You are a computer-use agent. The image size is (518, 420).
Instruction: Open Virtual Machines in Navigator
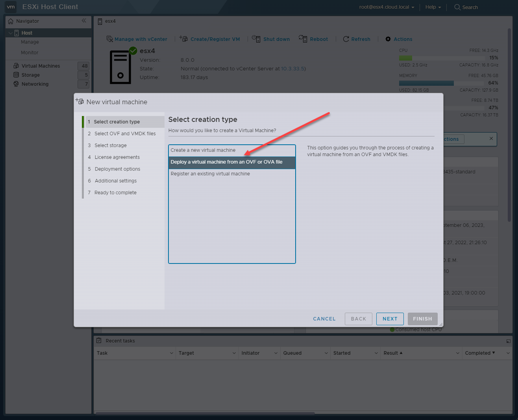41,66
